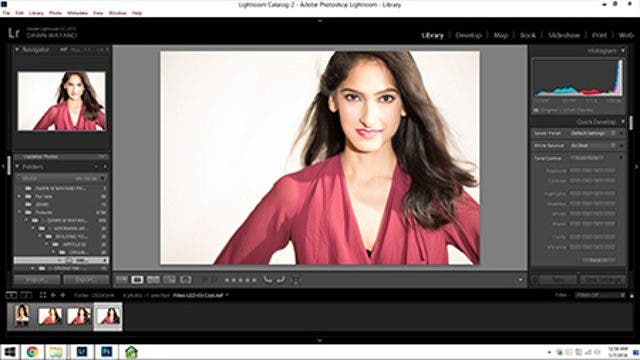
Task: Select the first filmstrip thumbnail
Action: point(22,316)
